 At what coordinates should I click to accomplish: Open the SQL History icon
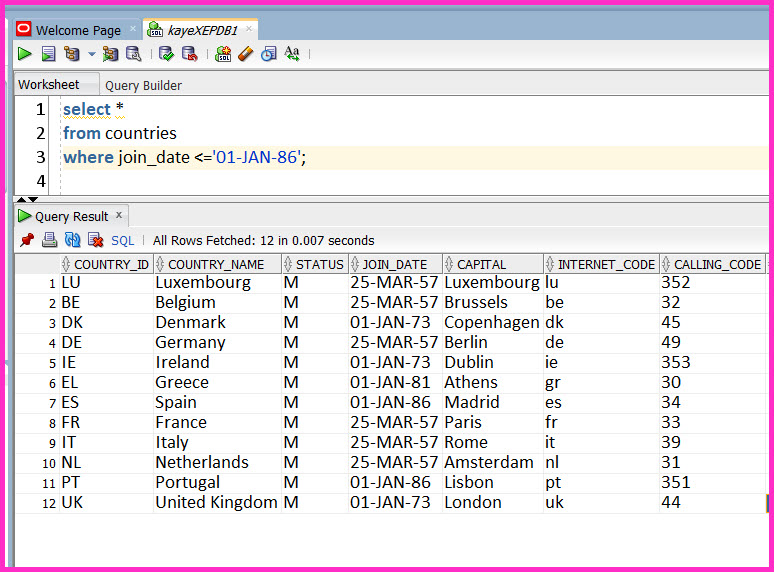click(269, 54)
